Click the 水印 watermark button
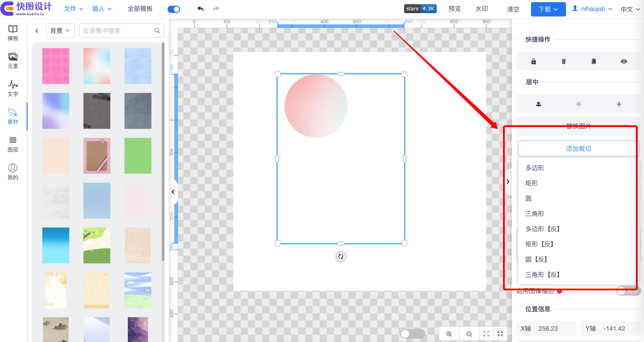The image size is (644, 342). 481,9
